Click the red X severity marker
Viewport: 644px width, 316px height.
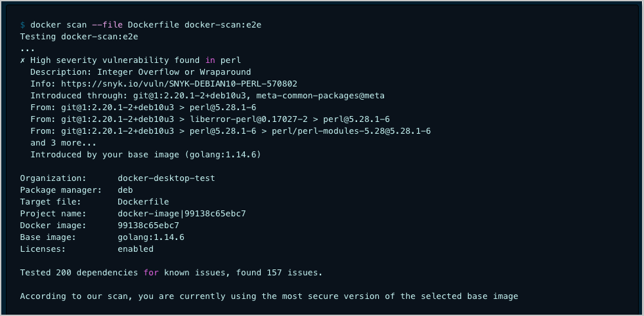coord(22,60)
